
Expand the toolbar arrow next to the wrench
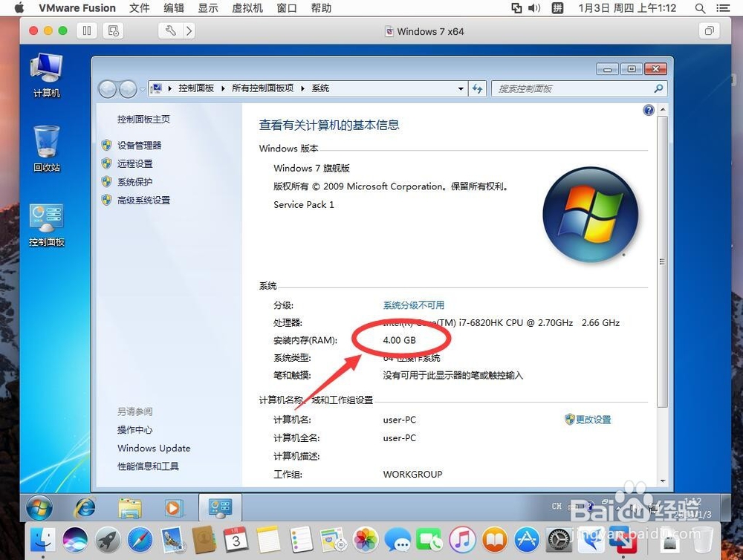(189, 30)
